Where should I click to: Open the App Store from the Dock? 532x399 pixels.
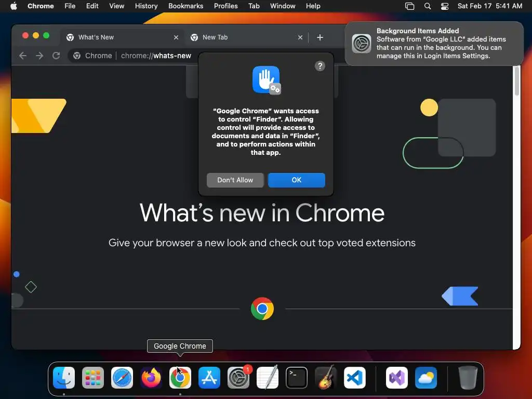(x=209, y=378)
